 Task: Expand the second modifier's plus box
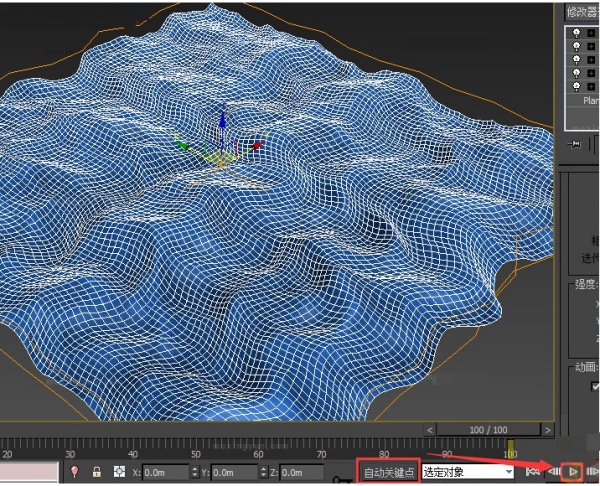[x=591, y=47]
